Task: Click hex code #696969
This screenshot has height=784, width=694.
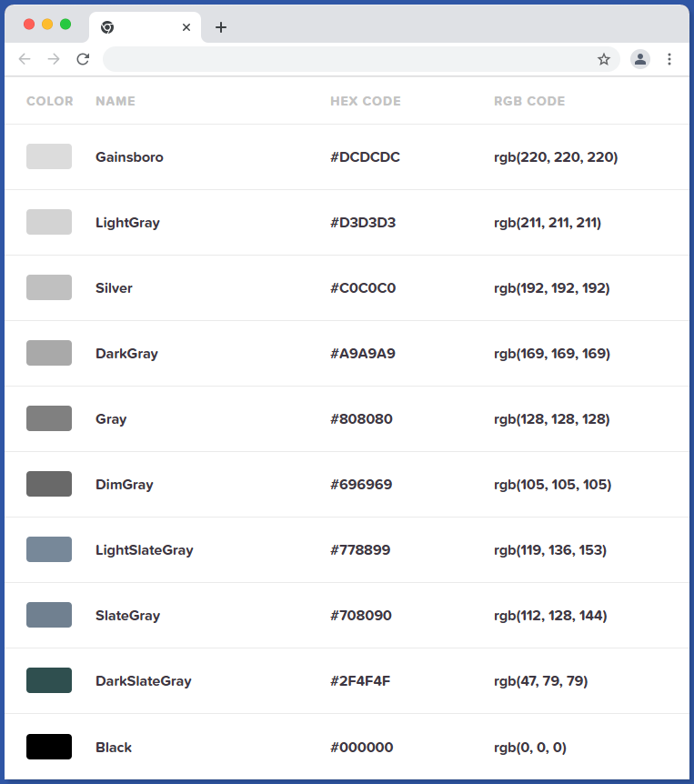Action: tap(361, 485)
